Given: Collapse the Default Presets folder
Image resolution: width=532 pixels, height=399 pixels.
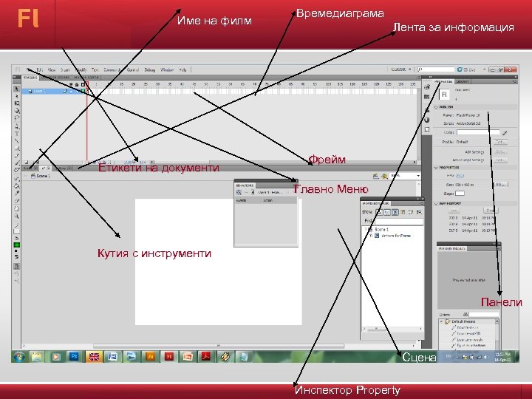Looking at the screenshot, I should [441, 321].
